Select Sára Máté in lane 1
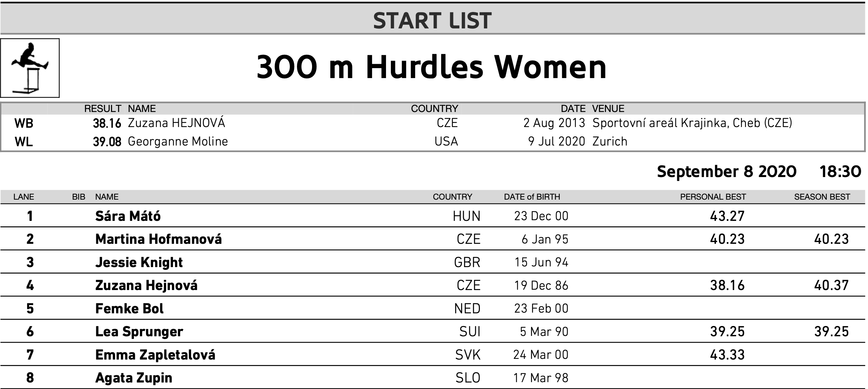Screen dimensions: 868x389 (128, 216)
